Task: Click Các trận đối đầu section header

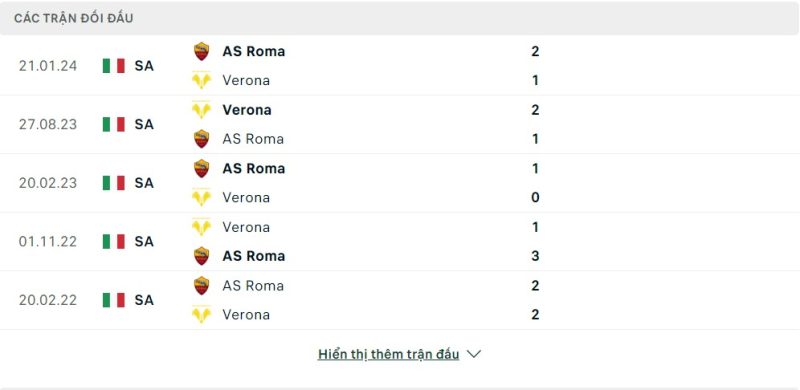Action: (73, 18)
